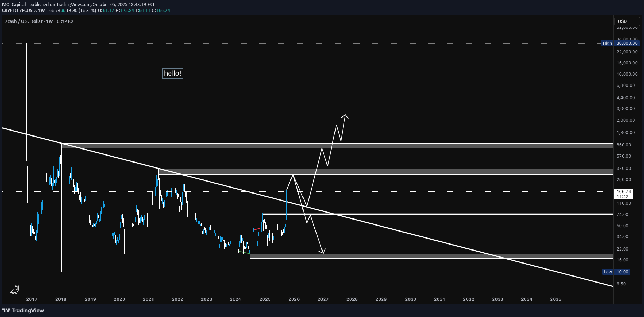
Task: Click the dinosaur watermark icon on the chart
Action: point(14,289)
